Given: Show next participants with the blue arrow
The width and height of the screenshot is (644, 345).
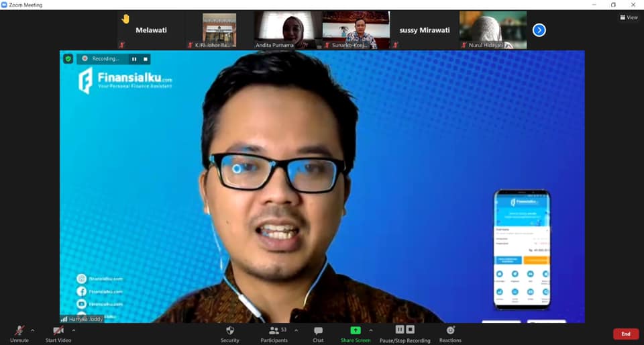Looking at the screenshot, I should (539, 30).
